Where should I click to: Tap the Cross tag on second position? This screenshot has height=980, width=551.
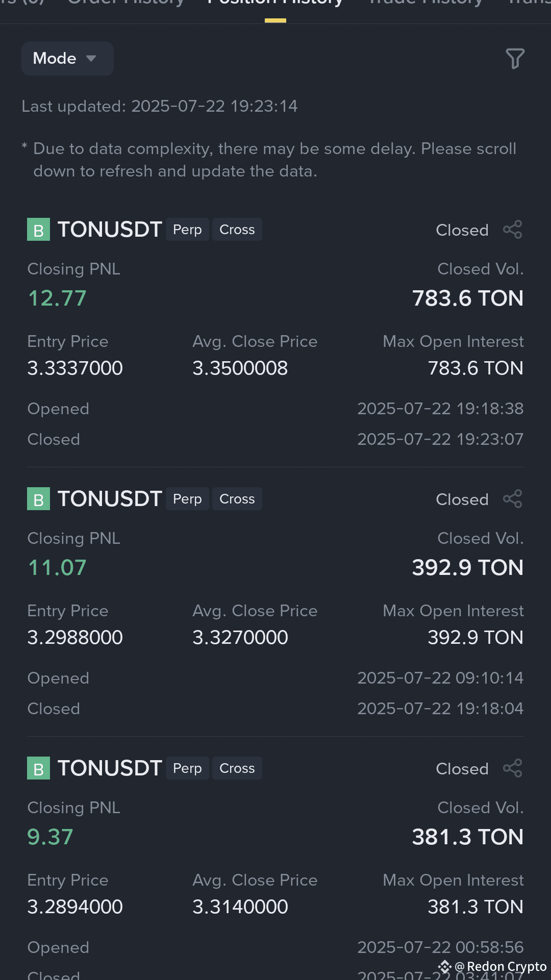(x=237, y=499)
